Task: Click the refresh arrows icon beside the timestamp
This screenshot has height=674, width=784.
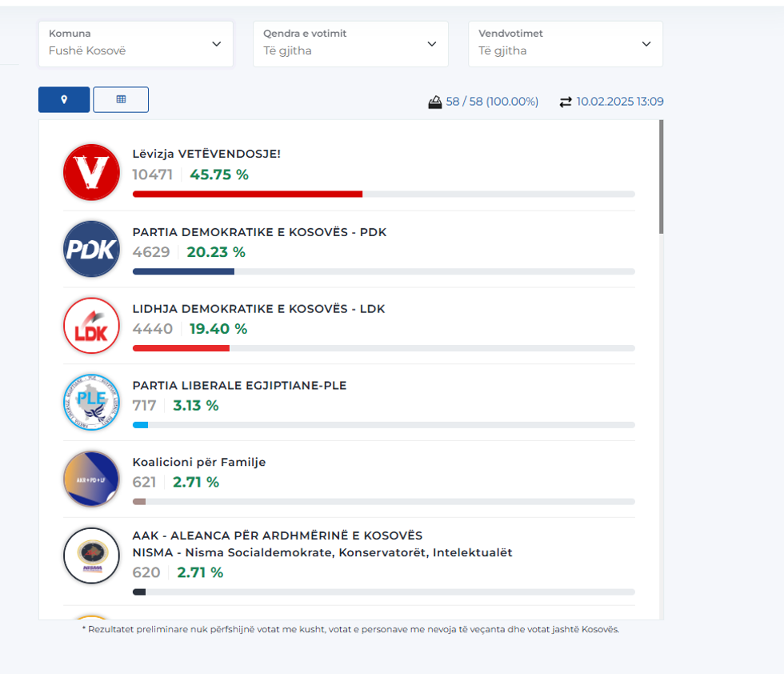Action: tap(566, 102)
